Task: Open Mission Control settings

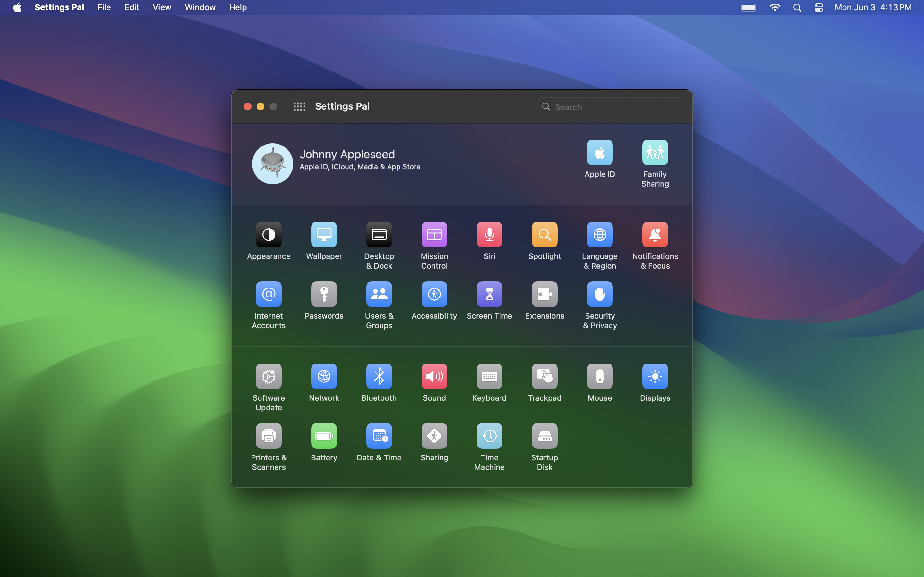Action: pos(434,235)
